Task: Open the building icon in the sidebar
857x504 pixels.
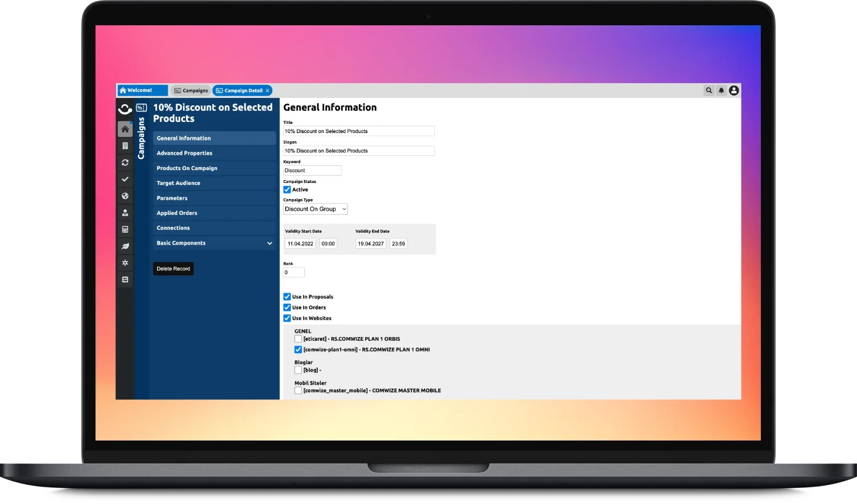Action: tap(125, 146)
